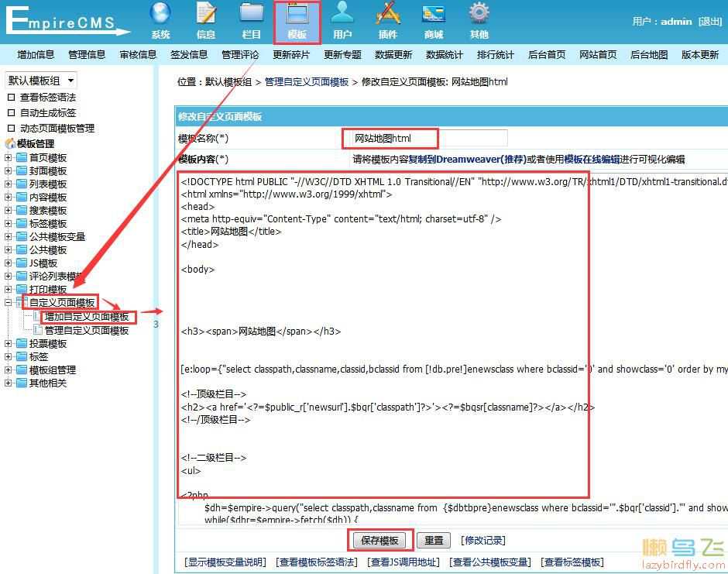Viewport: 728px width, 574px height.
Task: Expand the 列表模板 tree node
Action: point(8,184)
